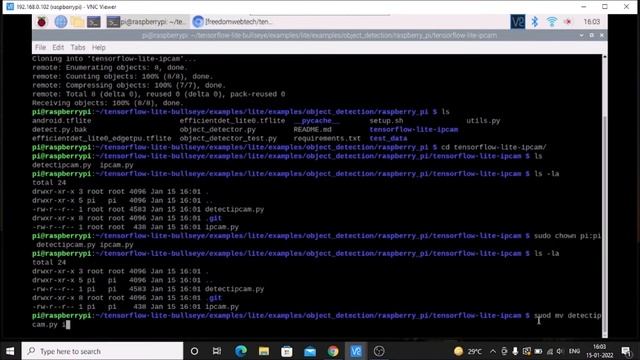Click 'detect.py.bak' file name
Image resolution: width=640 pixels, height=360 pixels.
coord(60,129)
